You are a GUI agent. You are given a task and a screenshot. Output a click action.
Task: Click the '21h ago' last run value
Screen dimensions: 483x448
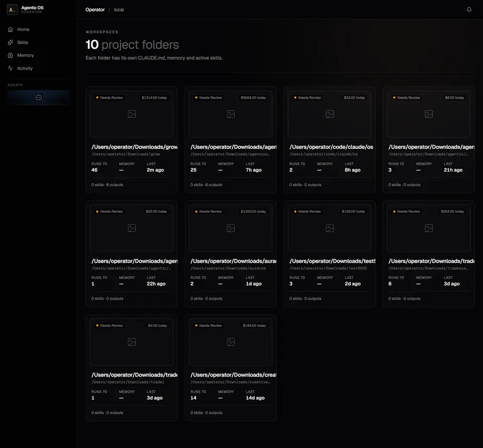point(453,170)
